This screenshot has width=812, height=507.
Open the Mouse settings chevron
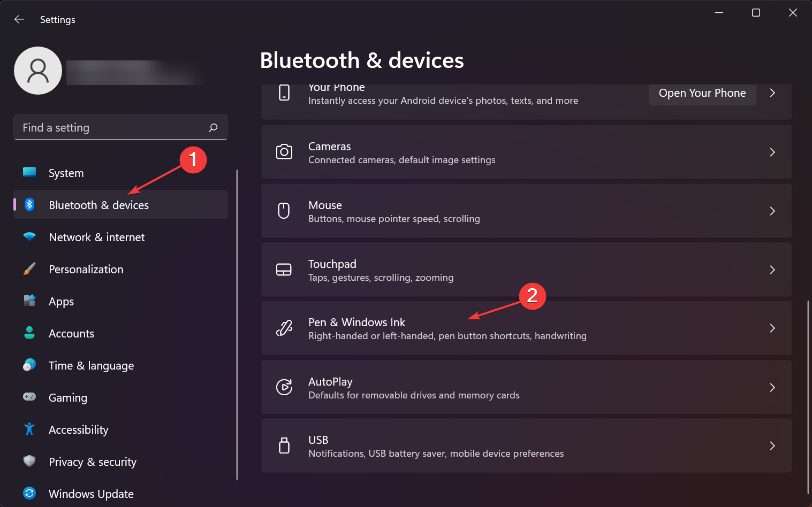click(772, 211)
